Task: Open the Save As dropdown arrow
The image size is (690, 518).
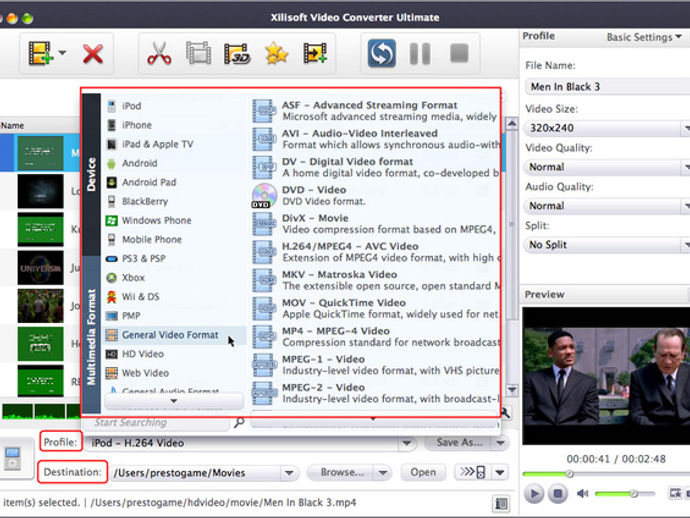Action: point(501,443)
